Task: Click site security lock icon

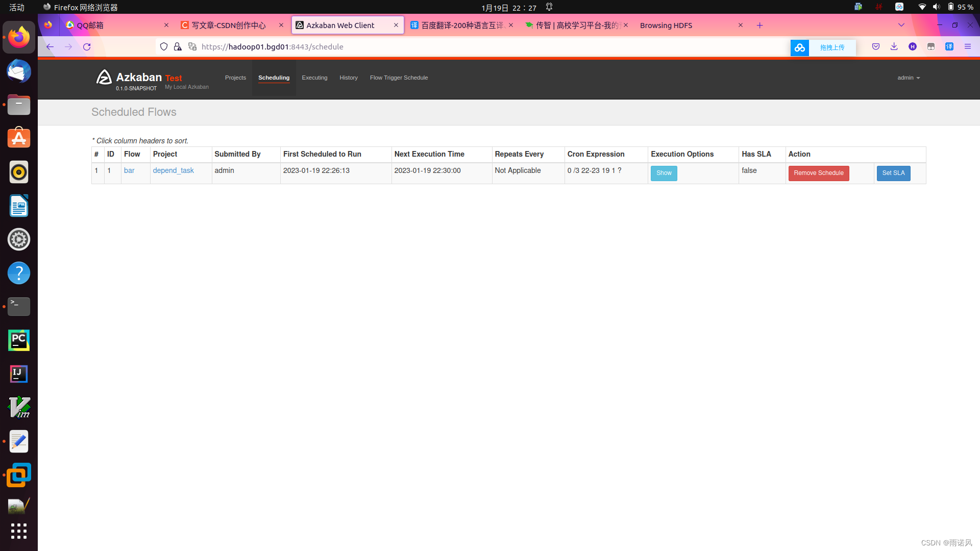Action: pos(178,47)
